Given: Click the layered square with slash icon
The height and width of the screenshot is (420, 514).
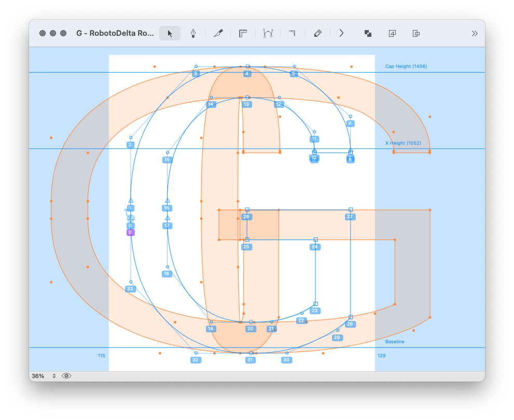Looking at the screenshot, I should [x=392, y=33].
